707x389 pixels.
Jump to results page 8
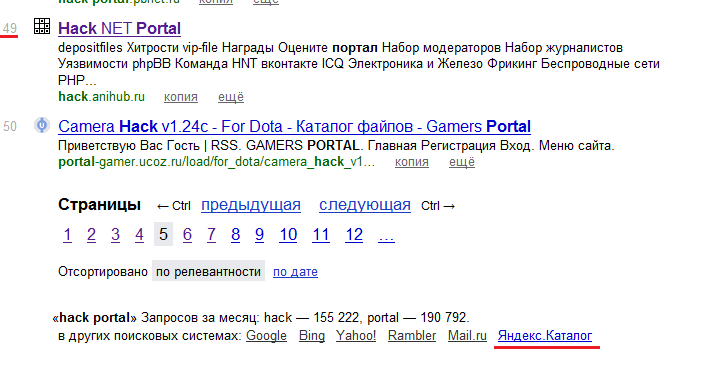(x=235, y=234)
